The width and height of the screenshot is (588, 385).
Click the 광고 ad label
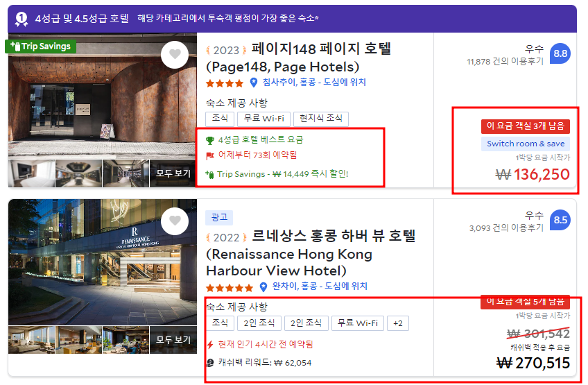pyautogui.click(x=219, y=217)
